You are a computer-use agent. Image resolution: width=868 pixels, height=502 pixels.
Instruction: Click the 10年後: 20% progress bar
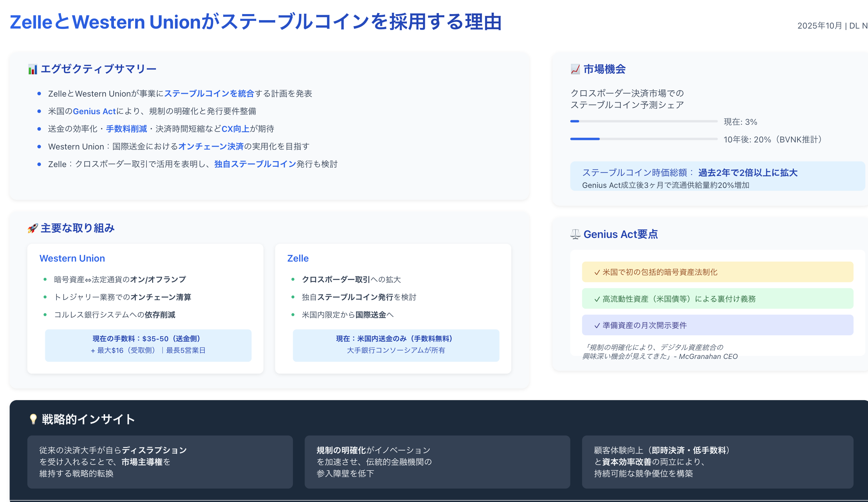644,139
